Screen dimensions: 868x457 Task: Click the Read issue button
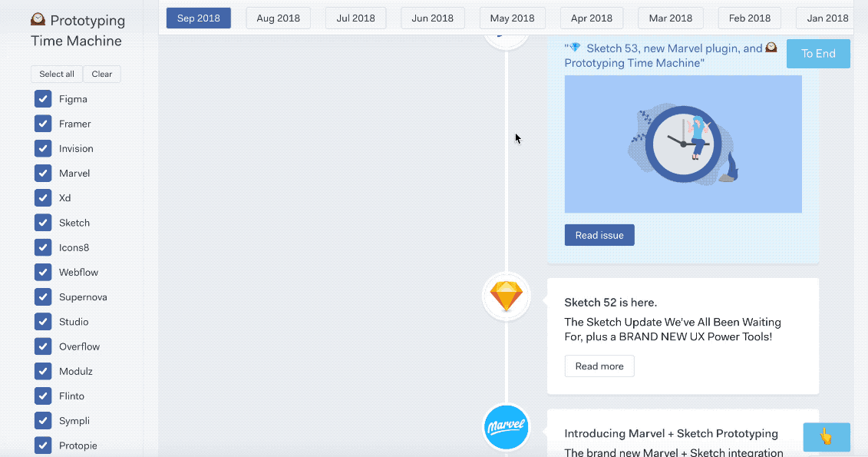[x=599, y=235]
